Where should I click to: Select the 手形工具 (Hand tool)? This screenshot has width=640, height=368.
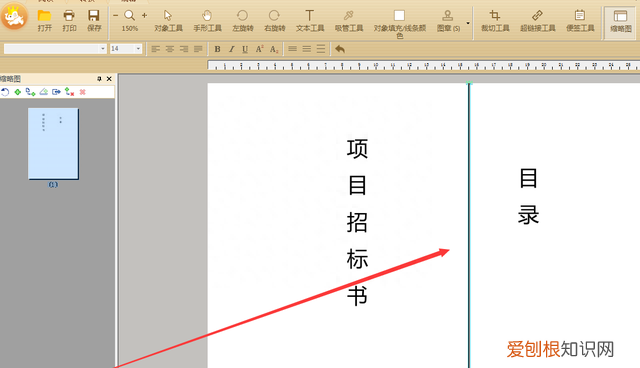click(x=207, y=21)
